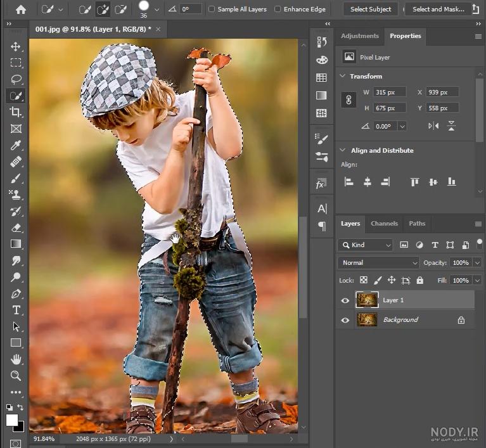Open the Opacity dropdown arrow
This screenshot has width=486, height=448.
(477, 263)
